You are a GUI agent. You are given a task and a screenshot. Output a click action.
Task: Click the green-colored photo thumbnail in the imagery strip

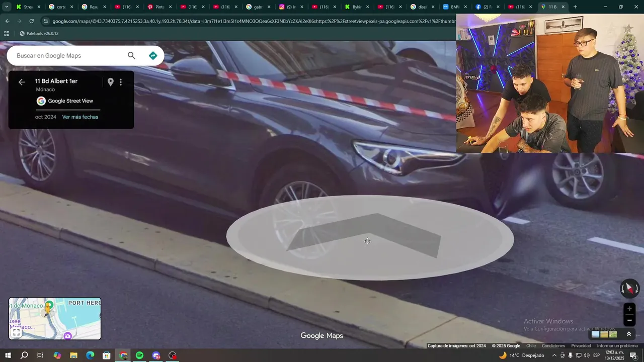613,334
